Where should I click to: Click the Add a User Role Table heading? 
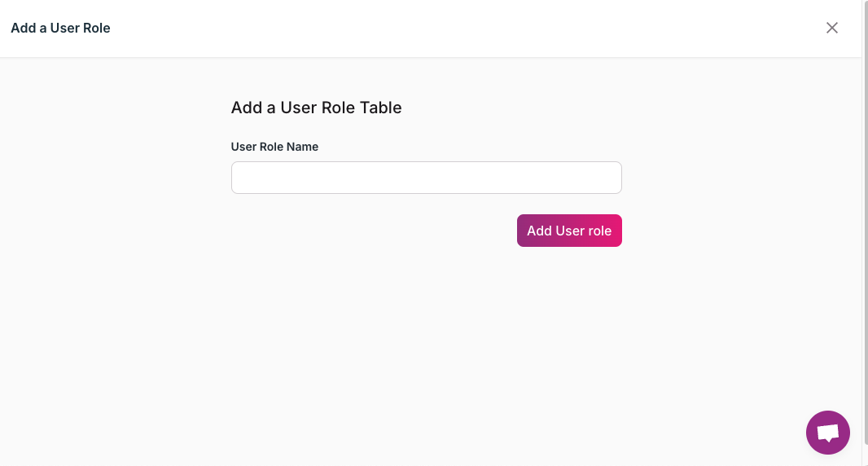pyautogui.click(x=316, y=108)
